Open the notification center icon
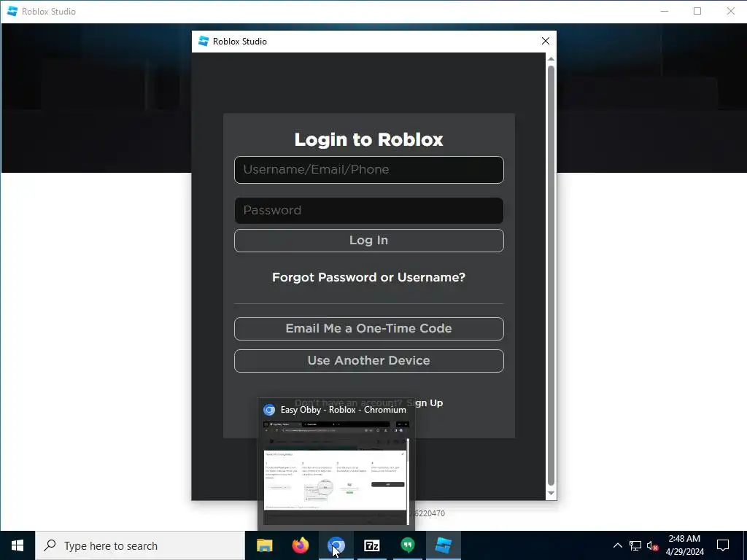 coord(723,545)
